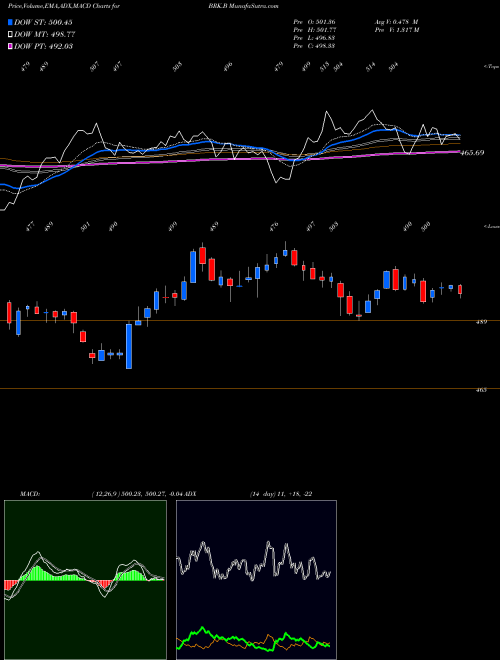Click the MACD '(12,26,9)' parameter values text
The image size is (500, 660).
pos(138,494)
